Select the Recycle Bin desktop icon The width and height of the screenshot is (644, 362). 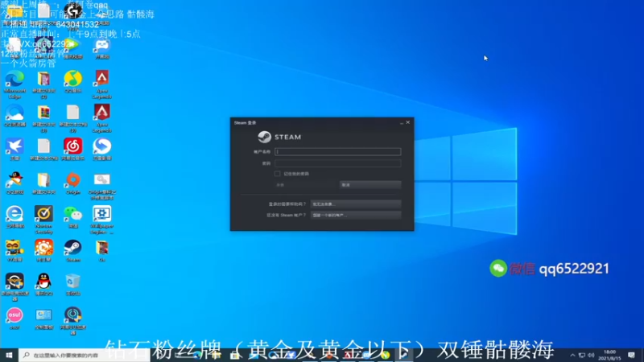tap(72, 285)
